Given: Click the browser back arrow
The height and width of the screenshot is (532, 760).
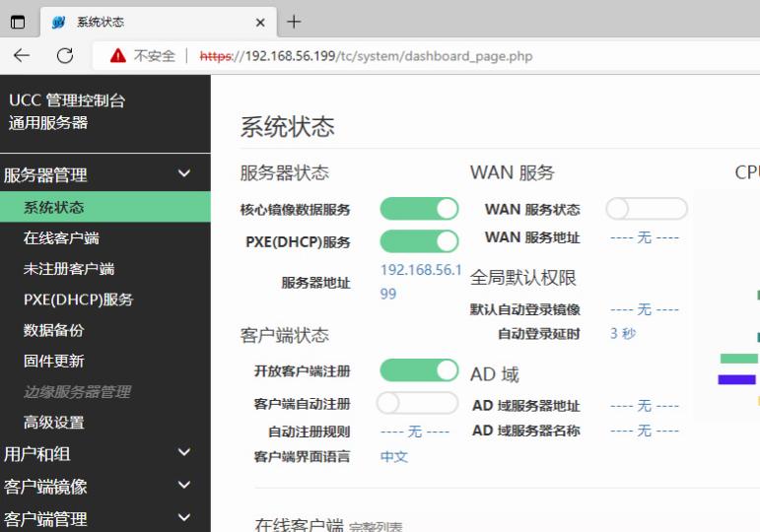Looking at the screenshot, I should coord(22,56).
